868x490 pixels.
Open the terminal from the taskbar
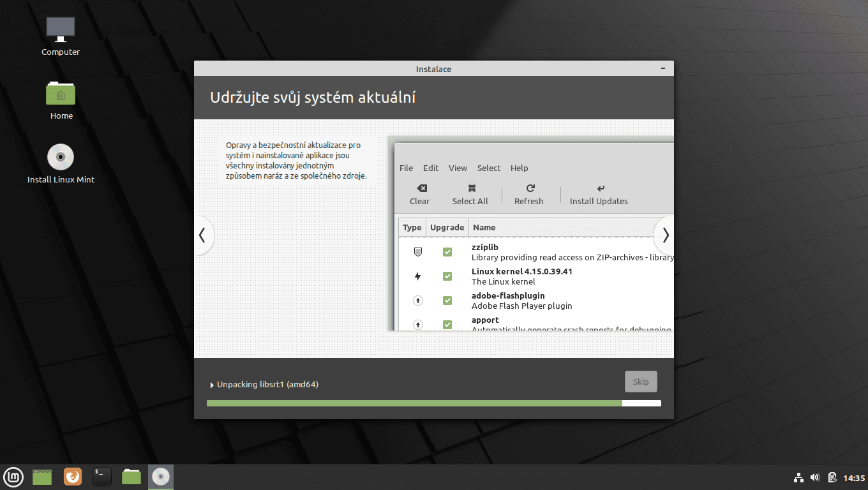pos(101,477)
